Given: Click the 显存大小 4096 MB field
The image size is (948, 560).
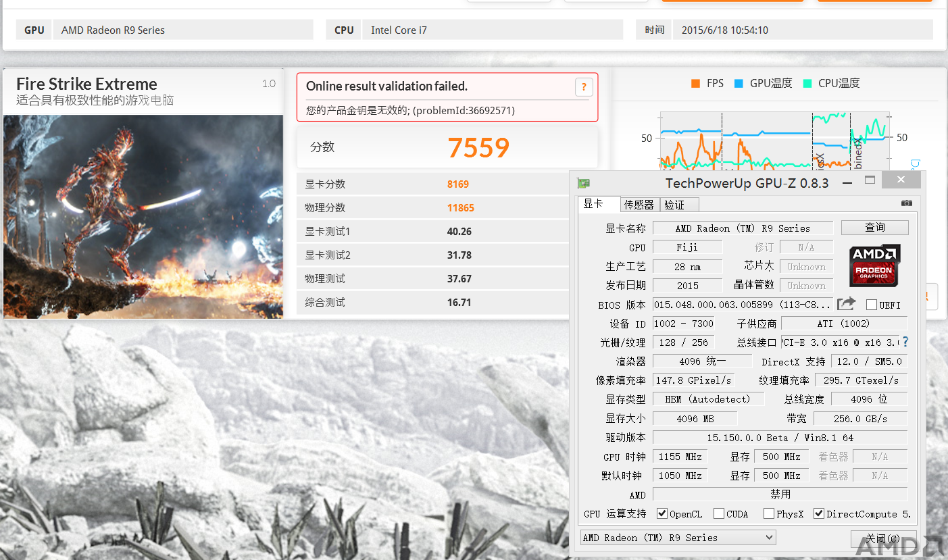Looking at the screenshot, I should click(695, 419).
